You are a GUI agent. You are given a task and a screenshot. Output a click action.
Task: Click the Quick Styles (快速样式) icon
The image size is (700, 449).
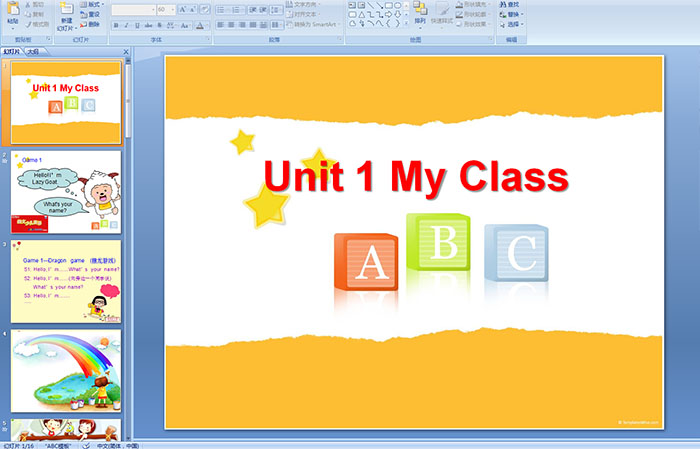click(442, 8)
